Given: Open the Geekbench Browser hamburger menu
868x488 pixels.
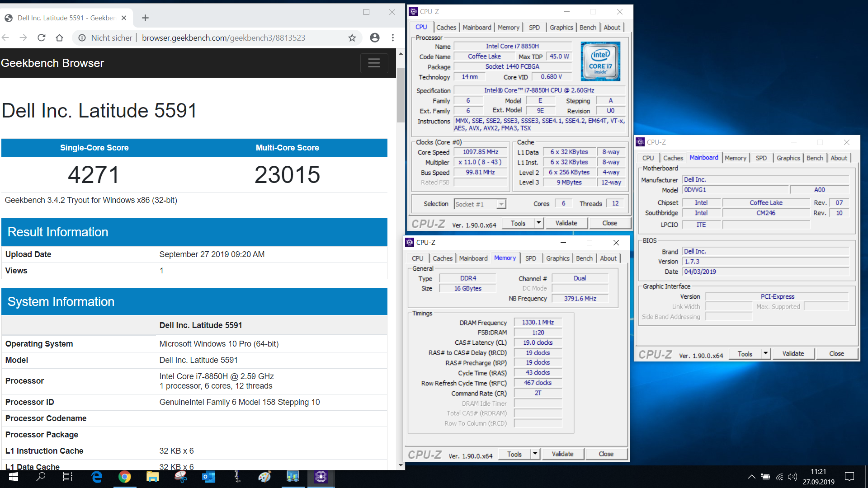Looking at the screenshot, I should point(374,63).
